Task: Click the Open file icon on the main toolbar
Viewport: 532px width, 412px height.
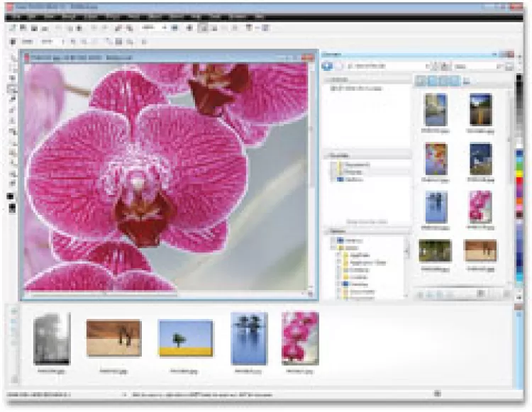Action: tap(23, 28)
